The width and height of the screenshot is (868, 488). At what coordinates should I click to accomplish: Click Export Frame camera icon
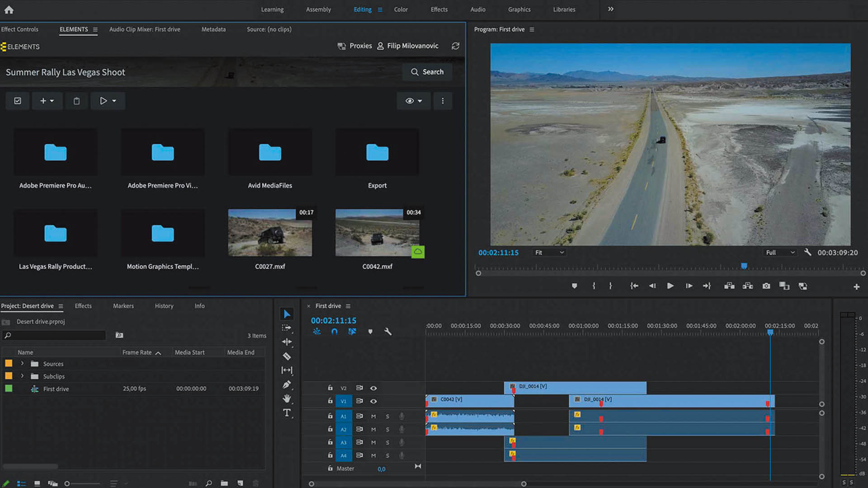pyautogui.click(x=766, y=286)
